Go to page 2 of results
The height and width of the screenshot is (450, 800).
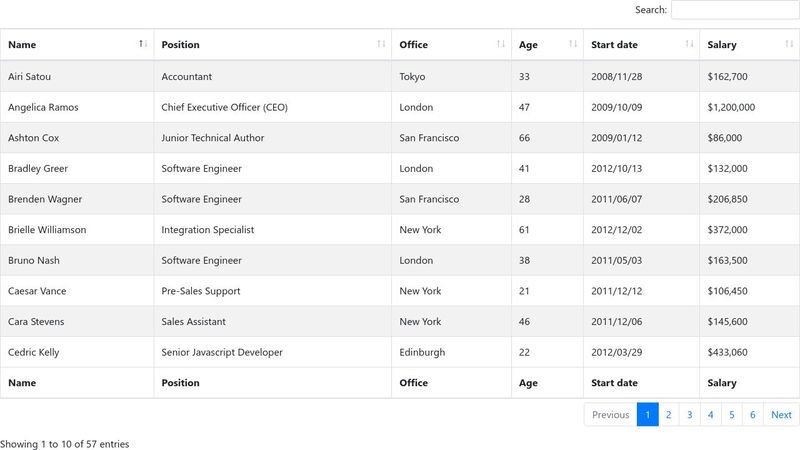(668, 415)
